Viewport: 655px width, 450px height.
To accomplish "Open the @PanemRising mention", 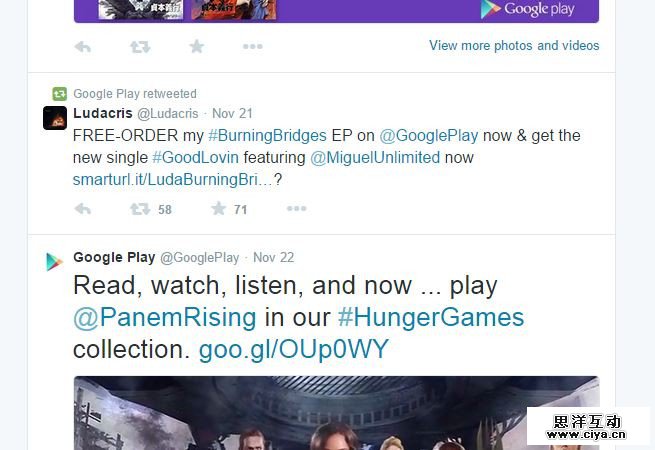I will 165,317.
